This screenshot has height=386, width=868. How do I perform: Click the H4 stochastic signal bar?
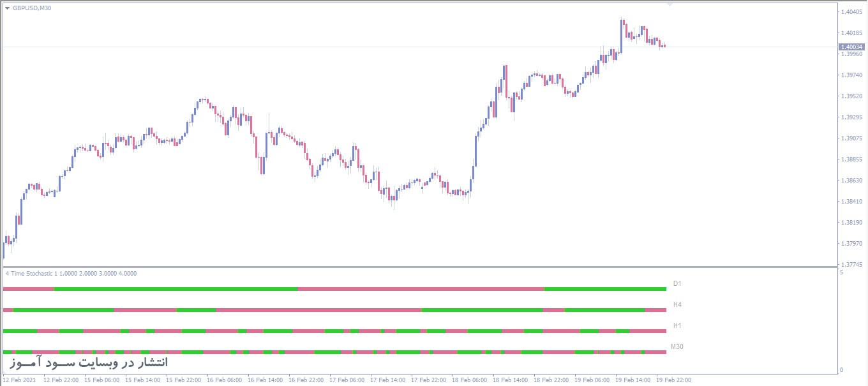[x=334, y=310]
